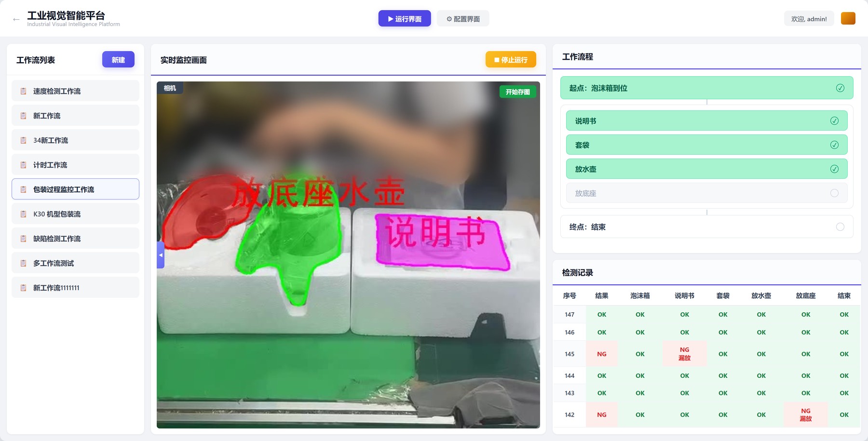
Task: Click clipboard icon of 计时工作流
Action: (x=23, y=165)
